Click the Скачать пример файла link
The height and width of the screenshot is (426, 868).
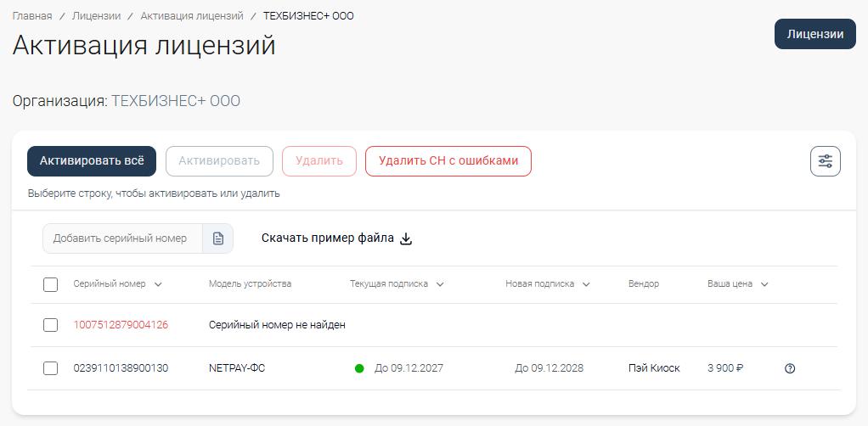point(328,238)
